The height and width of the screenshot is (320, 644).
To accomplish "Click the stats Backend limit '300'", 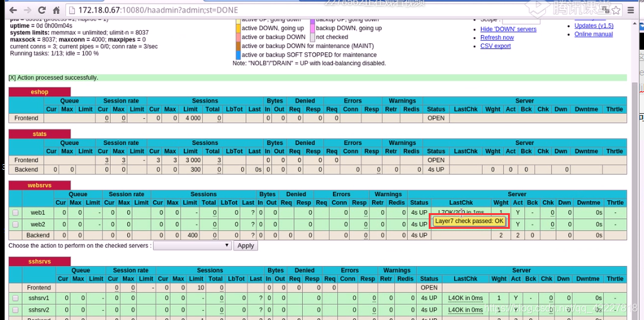I will point(195,170).
